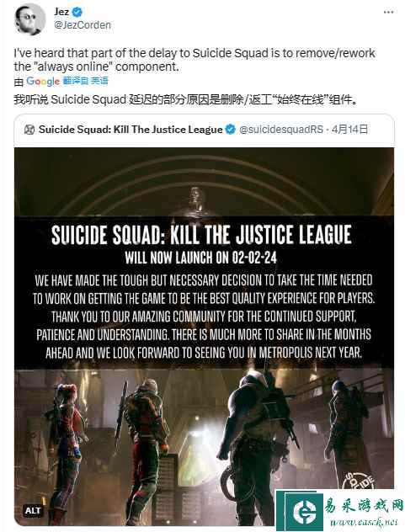Open the Suicide Squad account small avatar icon
This screenshot has width=405, height=532.
point(29,130)
